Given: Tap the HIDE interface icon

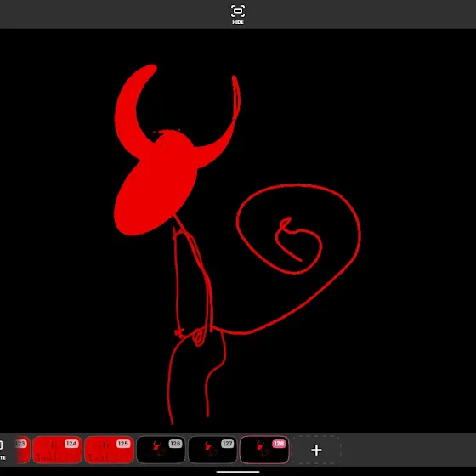Looking at the screenshot, I should point(238,11).
